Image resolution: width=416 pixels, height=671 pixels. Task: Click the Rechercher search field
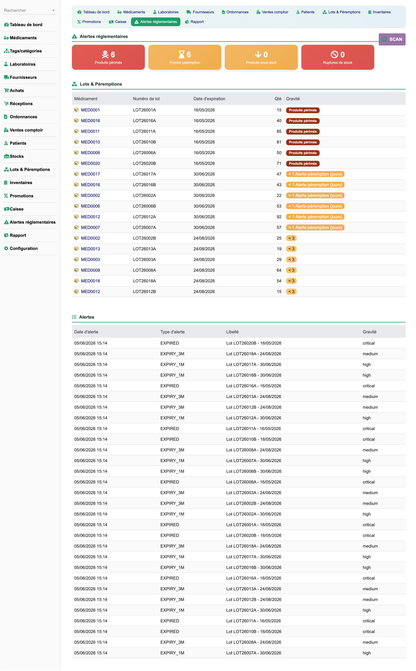(30, 10)
